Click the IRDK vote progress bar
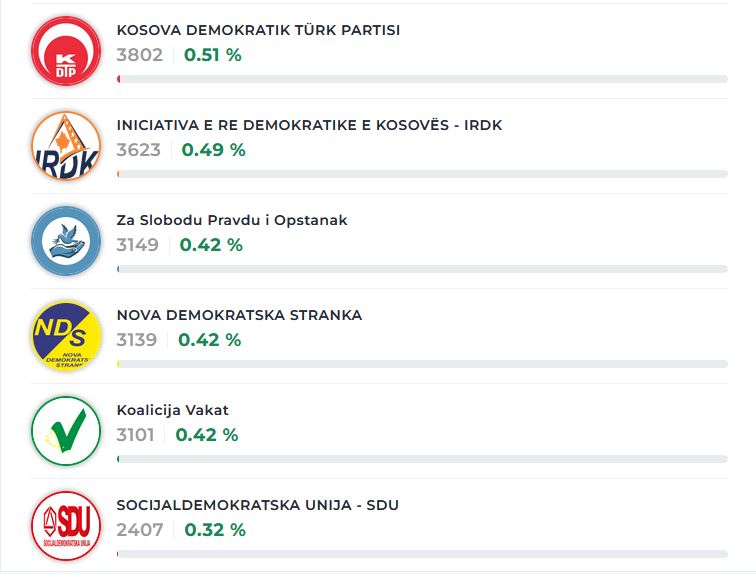The height and width of the screenshot is (574, 756). point(422,174)
